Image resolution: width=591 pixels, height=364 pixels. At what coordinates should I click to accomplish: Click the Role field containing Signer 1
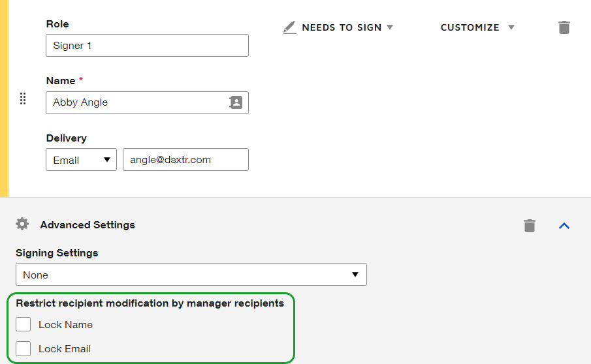(x=147, y=46)
